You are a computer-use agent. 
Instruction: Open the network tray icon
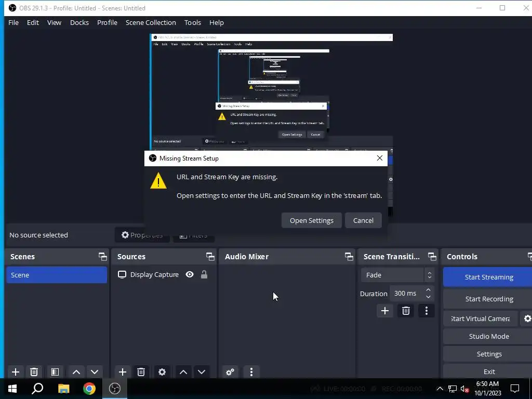pyautogui.click(x=453, y=389)
